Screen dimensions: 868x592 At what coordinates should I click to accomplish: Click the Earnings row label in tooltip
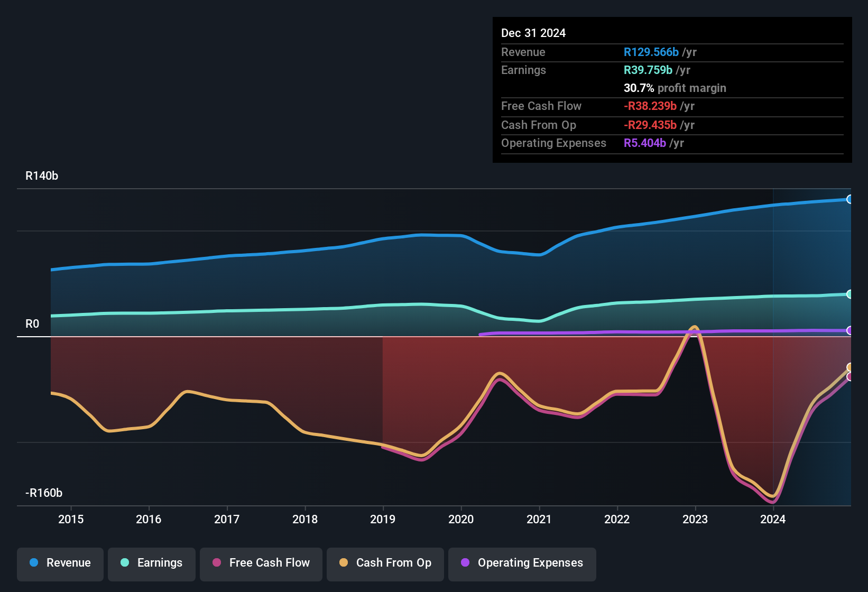524,70
